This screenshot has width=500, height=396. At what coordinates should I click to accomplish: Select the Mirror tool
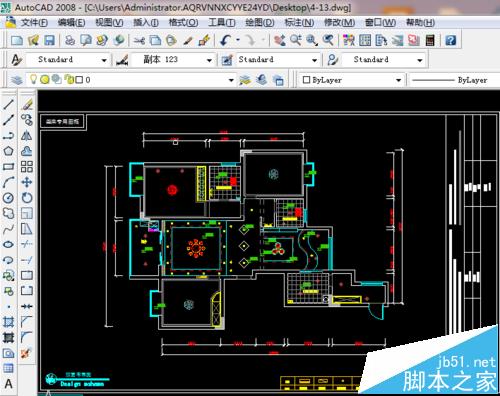(x=27, y=136)
